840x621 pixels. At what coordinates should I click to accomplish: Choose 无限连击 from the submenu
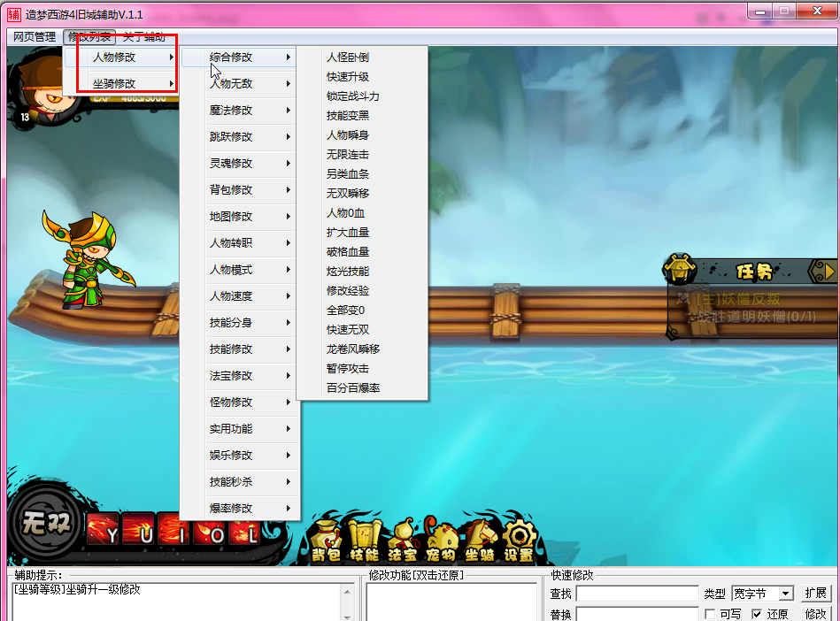[363, 155]
